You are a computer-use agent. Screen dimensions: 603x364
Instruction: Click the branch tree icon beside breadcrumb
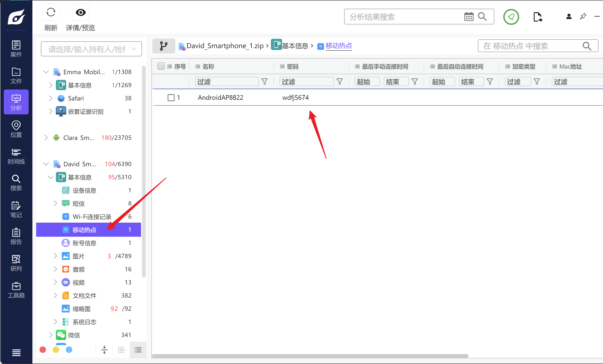(163, 46)
